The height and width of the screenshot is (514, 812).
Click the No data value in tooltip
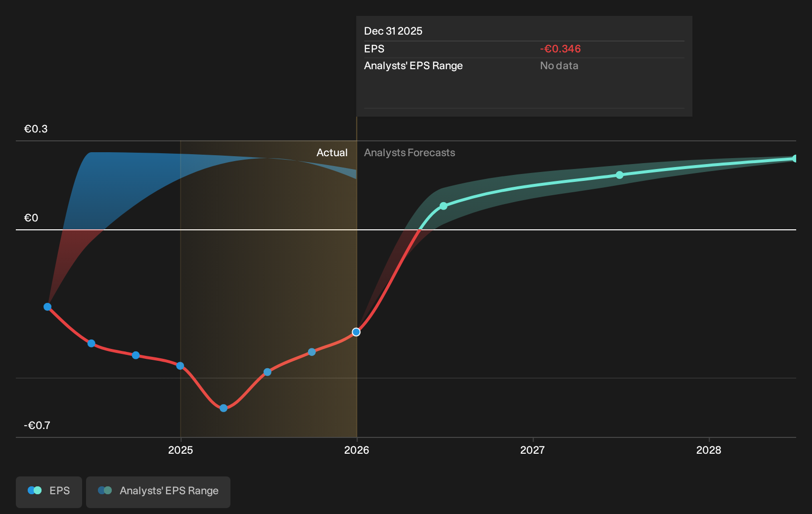559,66
